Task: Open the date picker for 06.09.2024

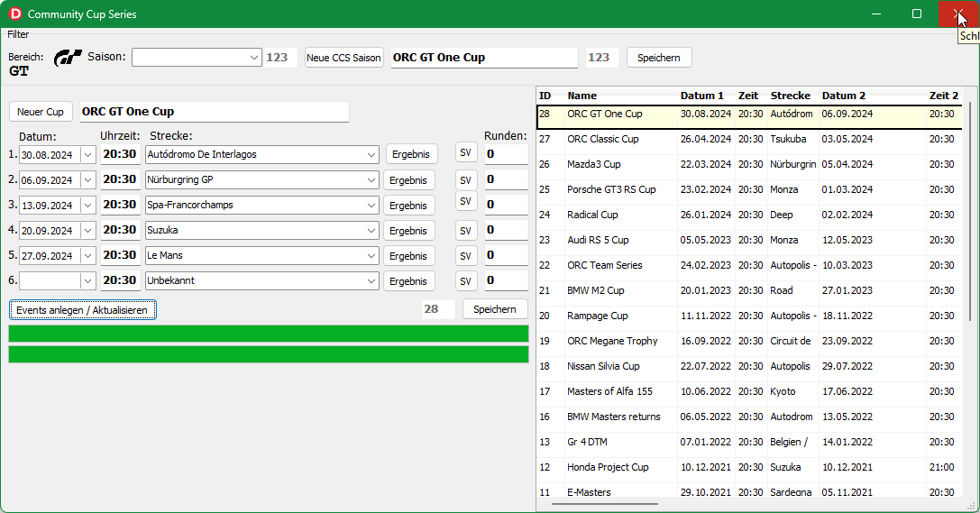Action: coord(87,179)
